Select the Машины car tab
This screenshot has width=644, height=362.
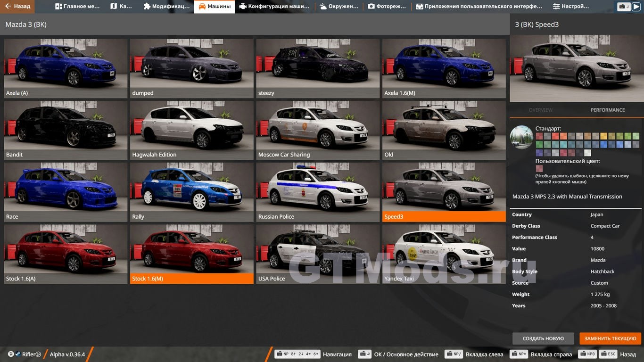click(x=215, y=7)
